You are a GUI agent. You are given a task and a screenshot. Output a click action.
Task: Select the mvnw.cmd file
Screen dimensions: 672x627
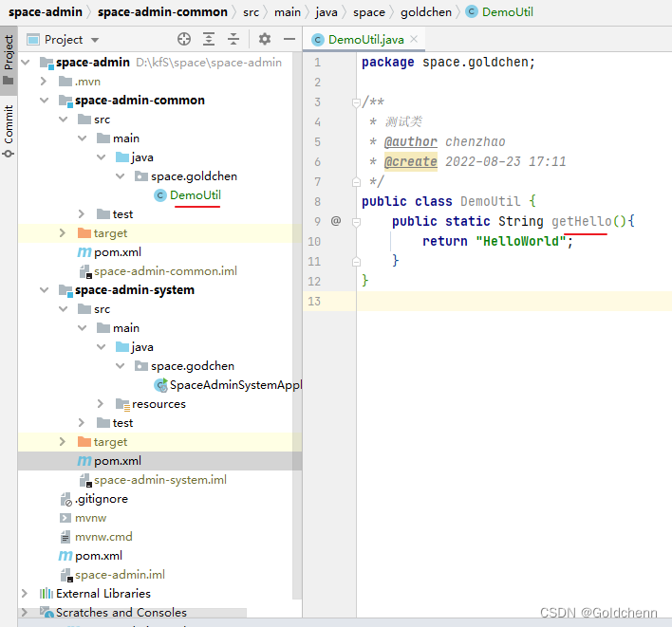click(x=103, y=537)
